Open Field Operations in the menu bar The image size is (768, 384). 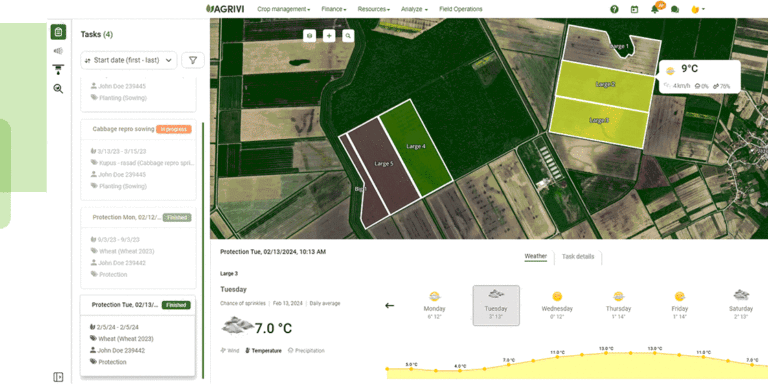(x=461, y=9)
